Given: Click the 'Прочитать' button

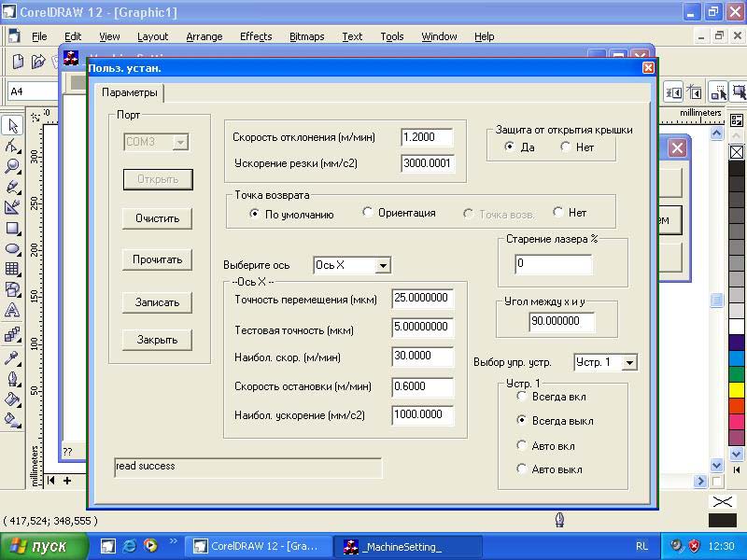Looking at the screenshot, I should pyautogui.click(x=157, y=259).
